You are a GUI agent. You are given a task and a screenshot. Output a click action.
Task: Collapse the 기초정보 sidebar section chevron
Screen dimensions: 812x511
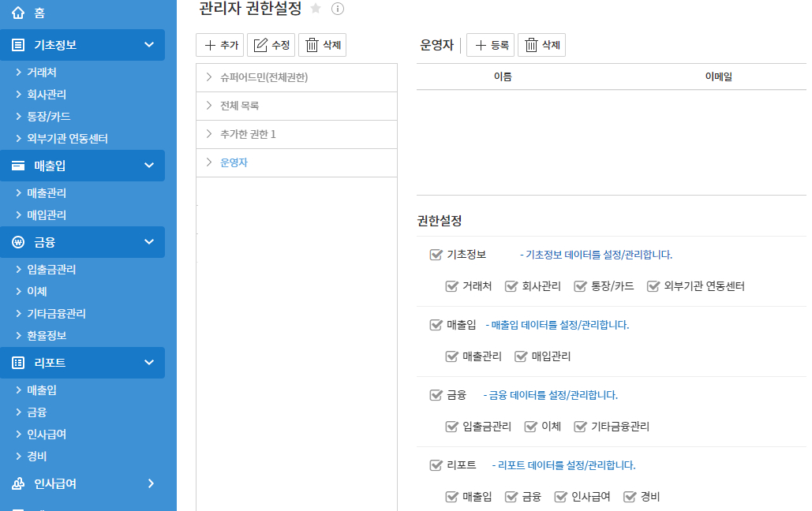tap(149, 45)
